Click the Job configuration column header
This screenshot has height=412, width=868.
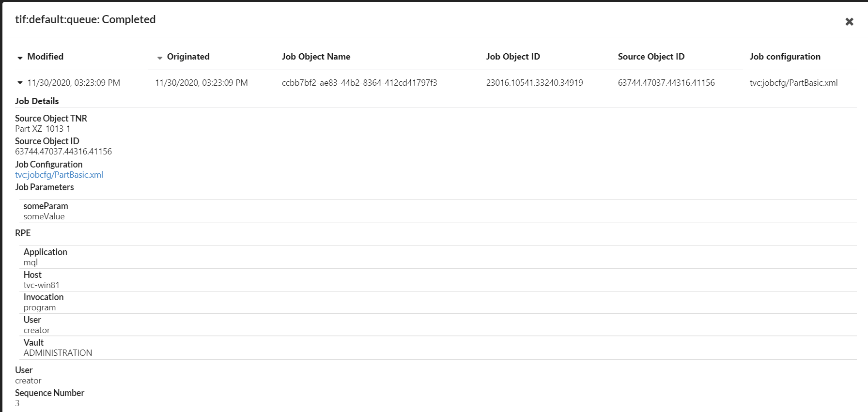[785, 57]
